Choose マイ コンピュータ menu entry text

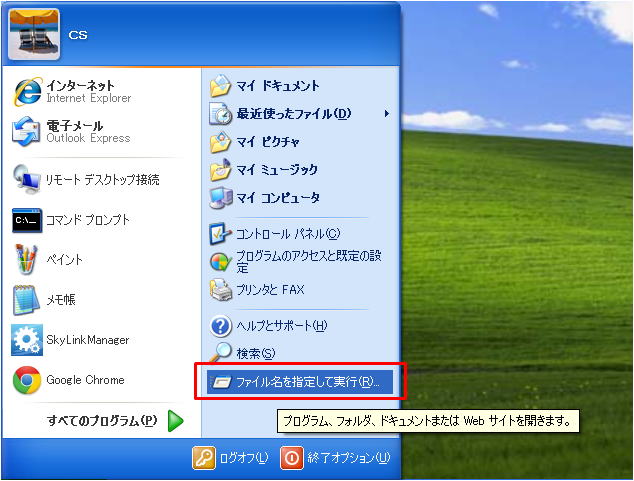coord(278,198)
